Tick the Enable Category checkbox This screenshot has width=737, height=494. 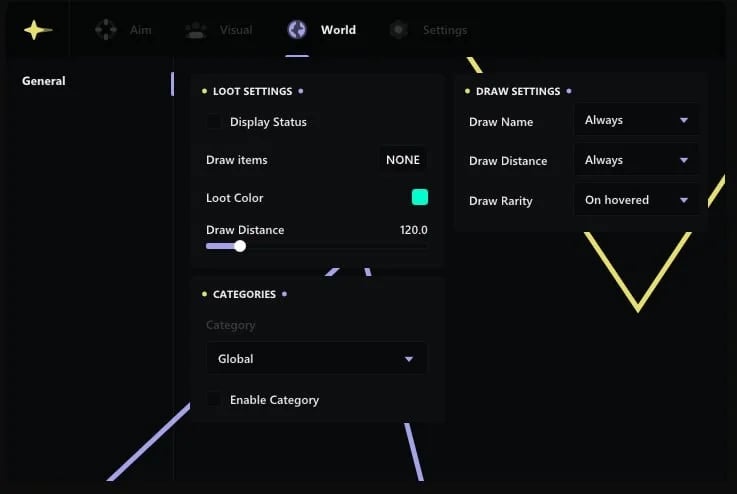pos(213,400)
